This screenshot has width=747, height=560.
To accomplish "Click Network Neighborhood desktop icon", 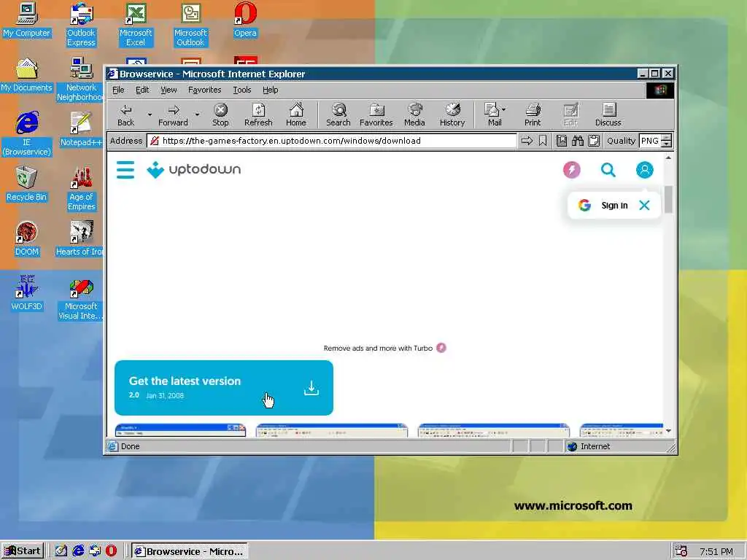I will tap(80, 79).
